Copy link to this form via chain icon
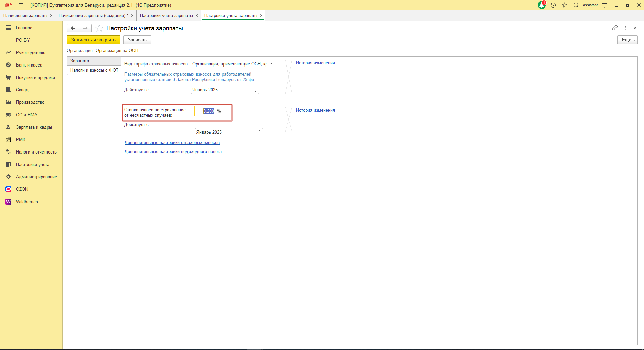The image size is (644, 350). (x=615, y=28)
